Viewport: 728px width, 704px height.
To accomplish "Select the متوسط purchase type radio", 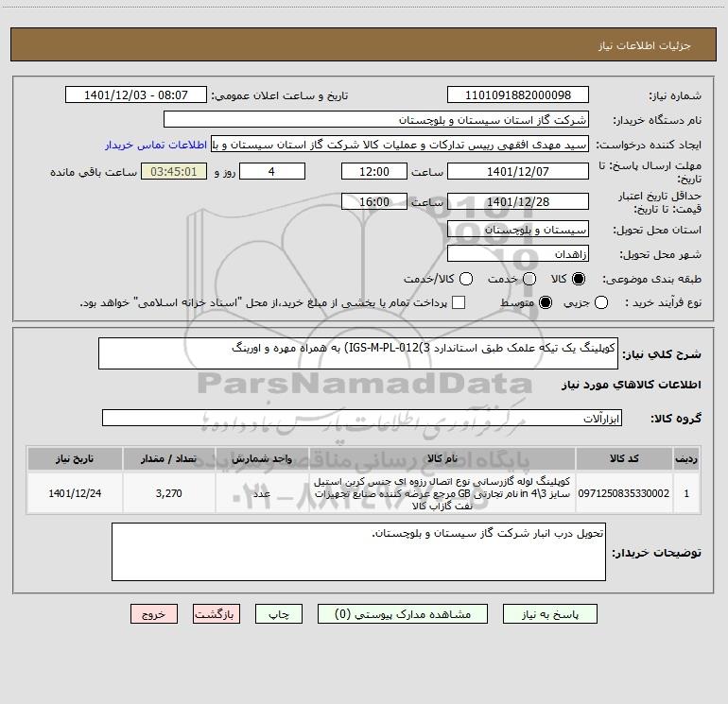I will 546,302.
